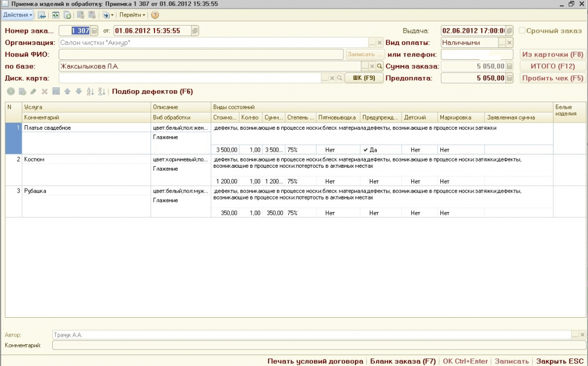
Task: Click the Услуга column header
Action: pos(86,107)
